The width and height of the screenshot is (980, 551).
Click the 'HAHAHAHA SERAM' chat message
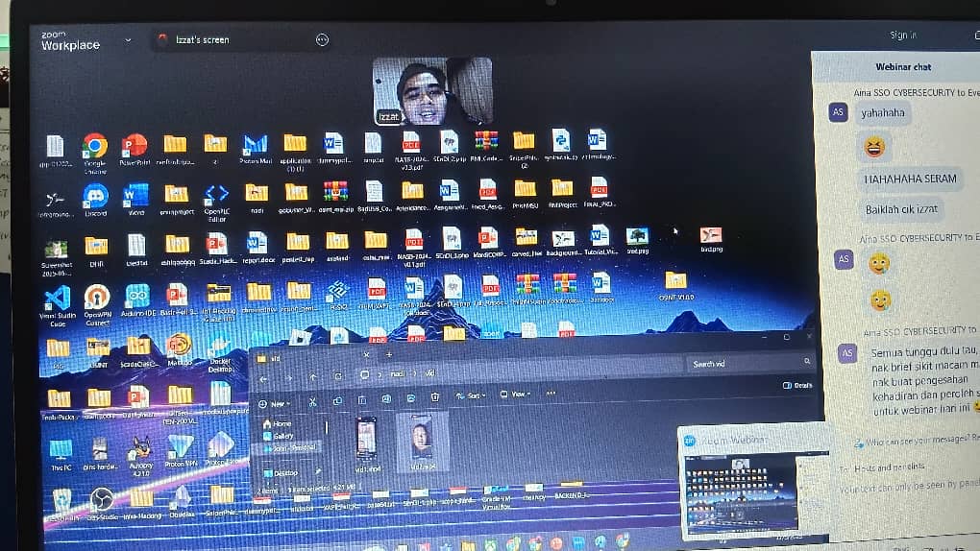909,180
